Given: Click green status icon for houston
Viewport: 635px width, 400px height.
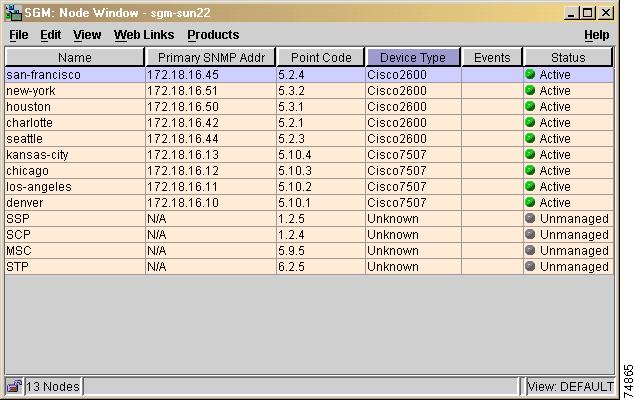Looking at the screenshot, I should [x=530, y=106].
